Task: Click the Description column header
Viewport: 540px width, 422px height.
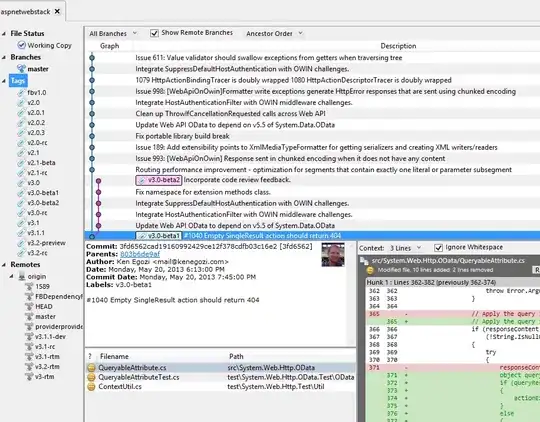Action: point(398,46)
